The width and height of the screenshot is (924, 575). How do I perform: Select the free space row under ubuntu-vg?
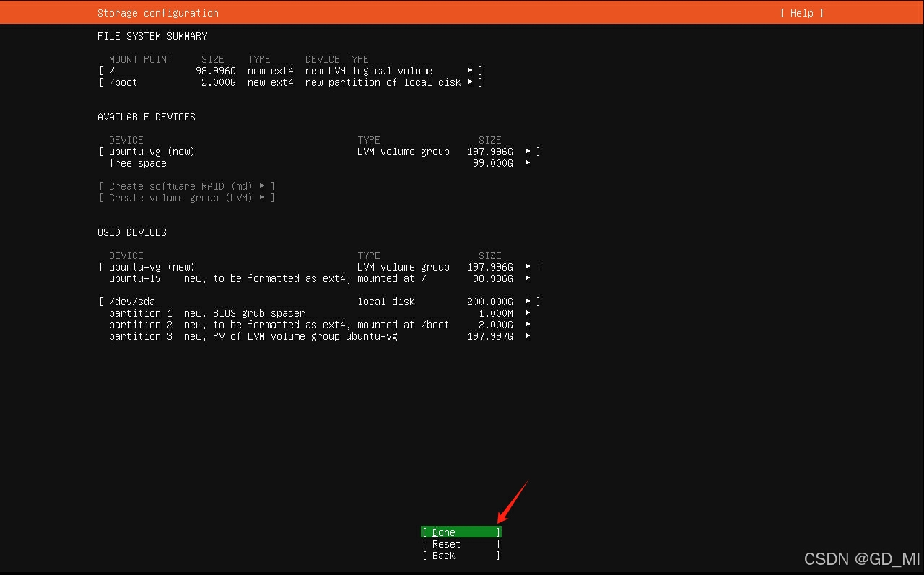click(x=319, y=163)
